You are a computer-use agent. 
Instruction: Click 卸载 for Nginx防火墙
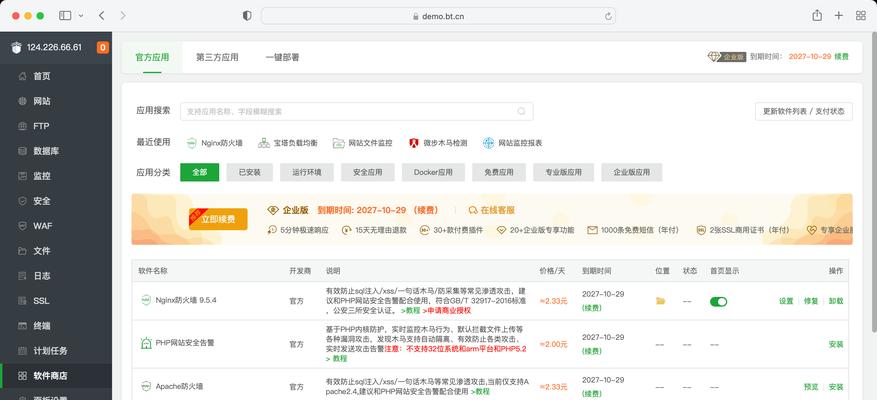click(836, 301)
